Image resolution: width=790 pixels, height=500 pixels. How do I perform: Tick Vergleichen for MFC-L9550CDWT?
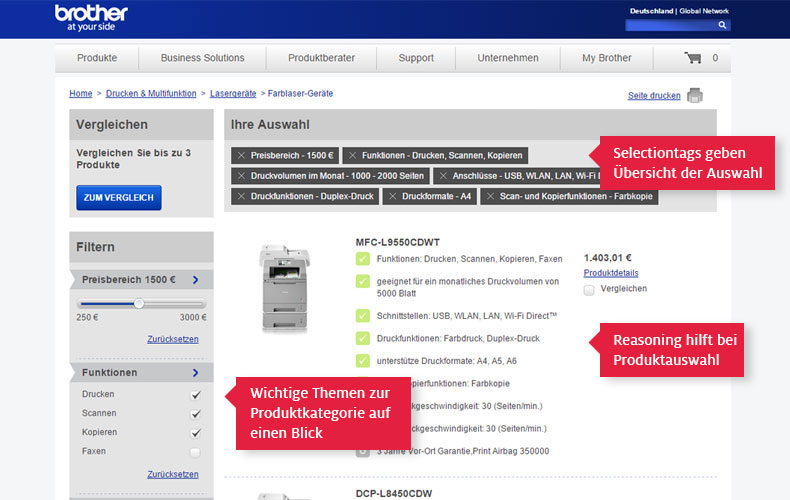point(589,290)
